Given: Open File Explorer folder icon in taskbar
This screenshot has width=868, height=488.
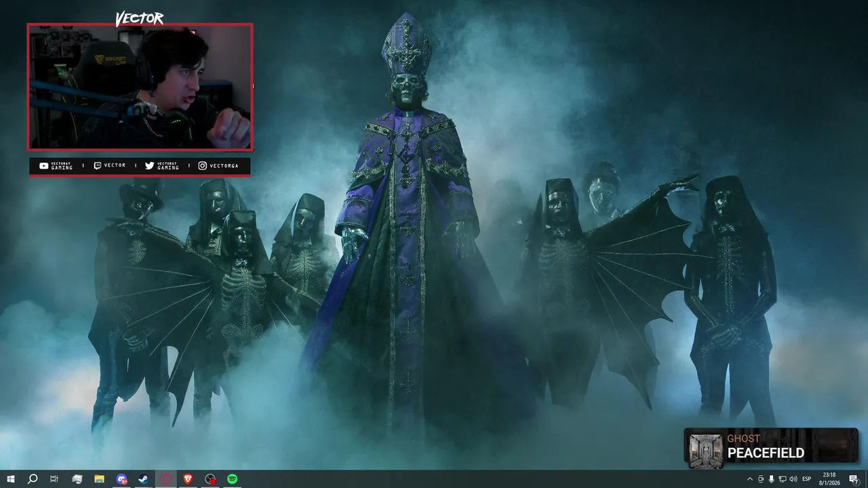Looking at the screenshot, I should pyautogui.click(x=99, y=479).
